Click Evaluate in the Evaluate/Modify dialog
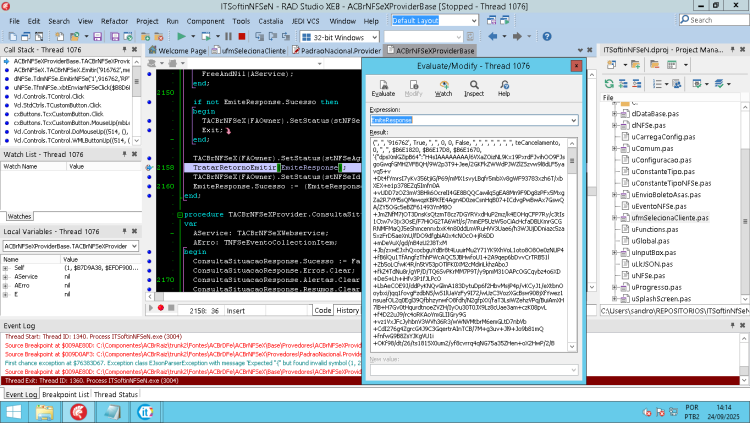The height and width of the screenshot is (423, 750). [x=383, y=88]
